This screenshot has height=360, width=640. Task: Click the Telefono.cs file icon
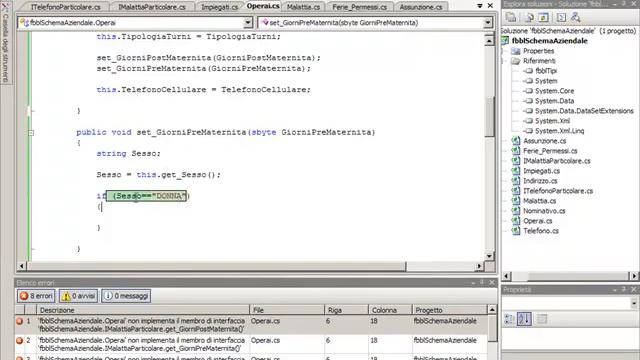(516, 231)
